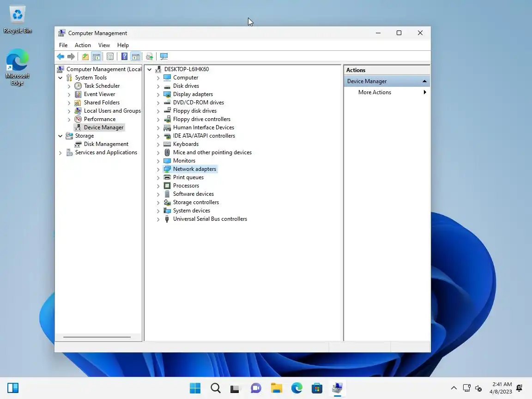Open Microsoft Edge desktop shortcut

tap(17, 67)
